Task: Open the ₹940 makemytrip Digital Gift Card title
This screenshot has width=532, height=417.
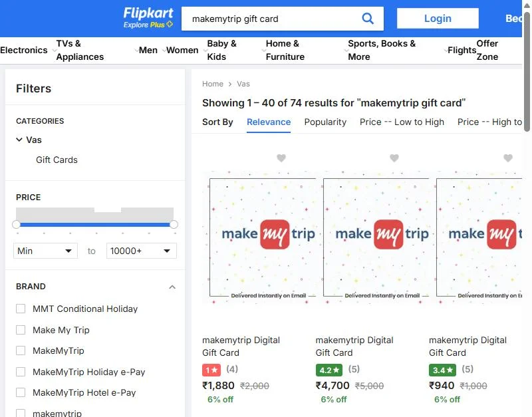Action: [x=467, y=347]
